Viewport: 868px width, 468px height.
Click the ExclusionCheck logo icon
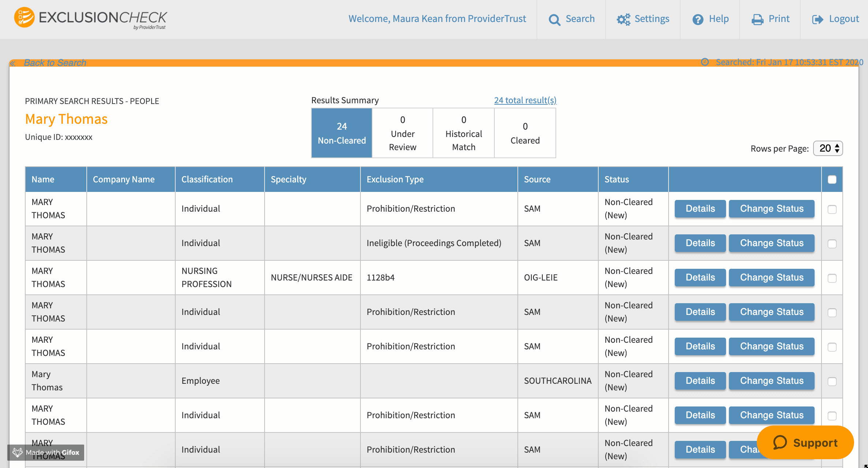click(24, 17)
